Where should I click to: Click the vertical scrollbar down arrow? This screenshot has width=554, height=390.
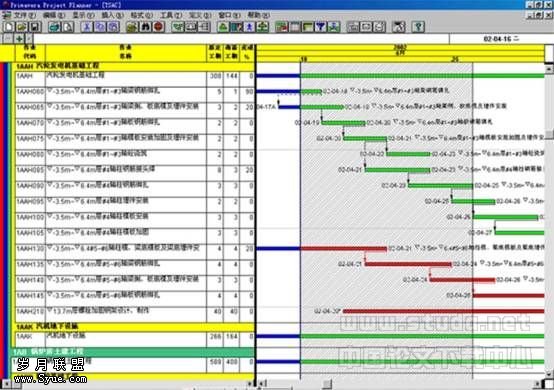click(549, 374)
